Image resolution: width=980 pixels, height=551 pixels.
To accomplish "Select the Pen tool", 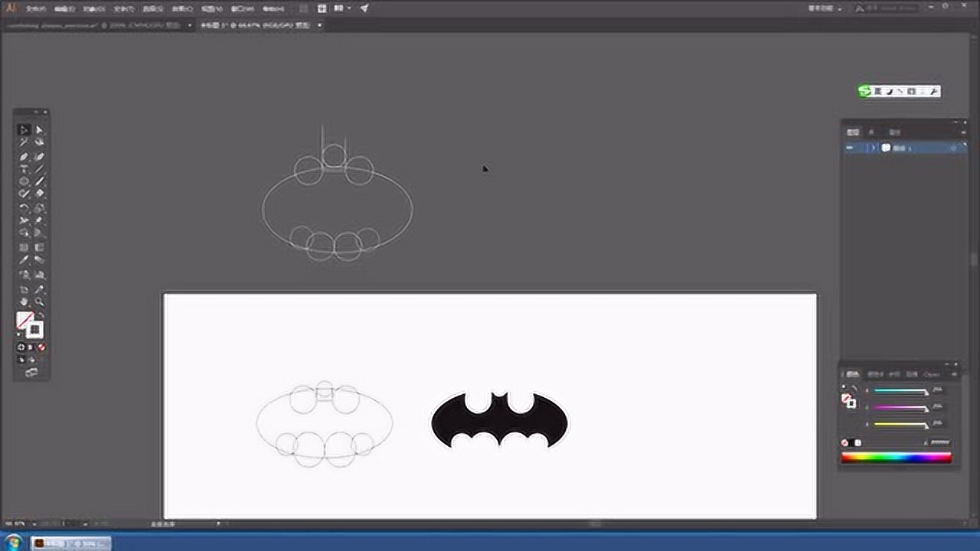I will point(24,156).
